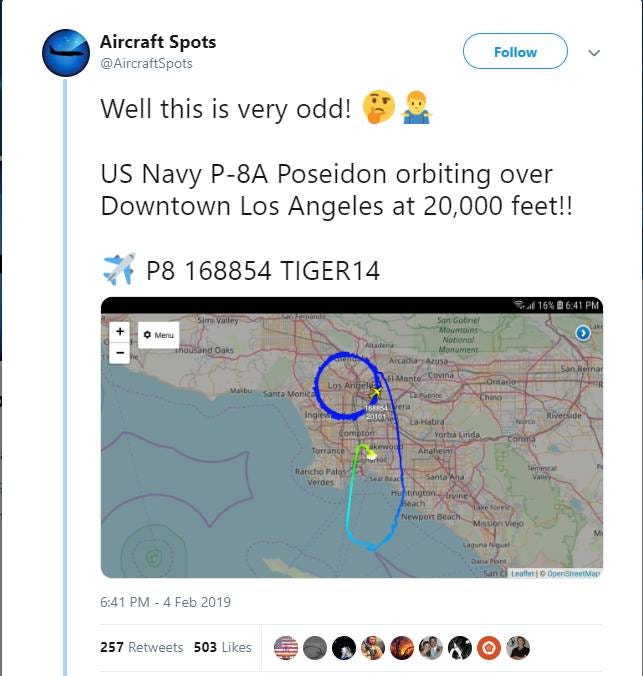Viewport: 643px width, 676px height.
Task: Click the Leaflet attribution link
Action: tap(523, 573)
